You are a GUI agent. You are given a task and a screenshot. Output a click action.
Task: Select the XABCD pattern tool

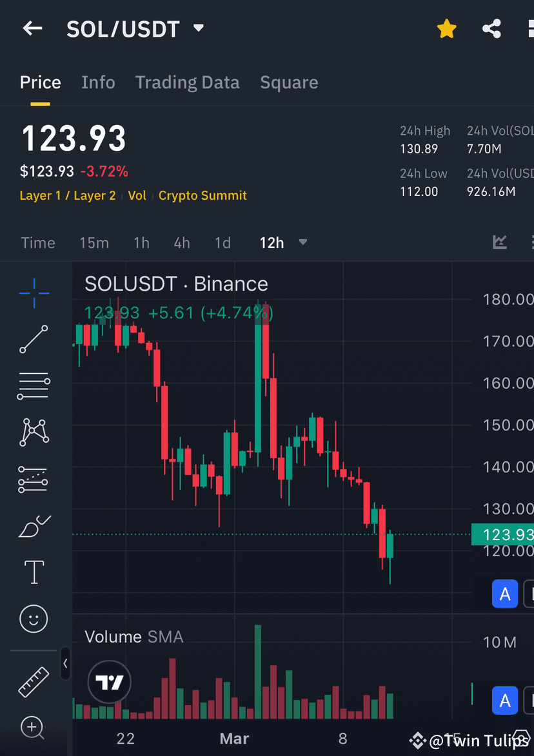click(33, 432)
